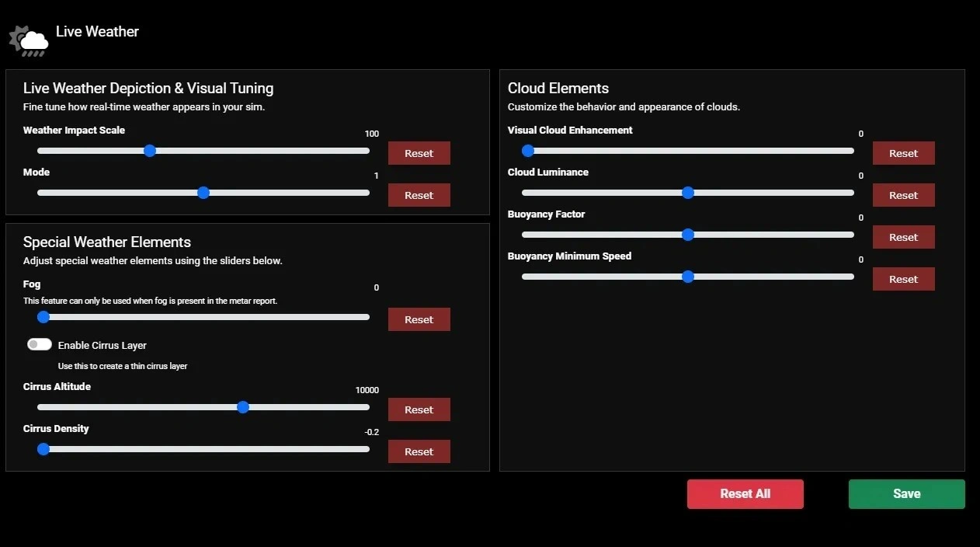Click the Live Weather title text

click(x=97, y=32)
